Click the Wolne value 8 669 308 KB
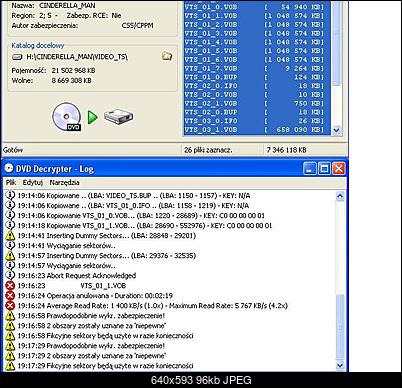402x388 pixels. [71, 80]
